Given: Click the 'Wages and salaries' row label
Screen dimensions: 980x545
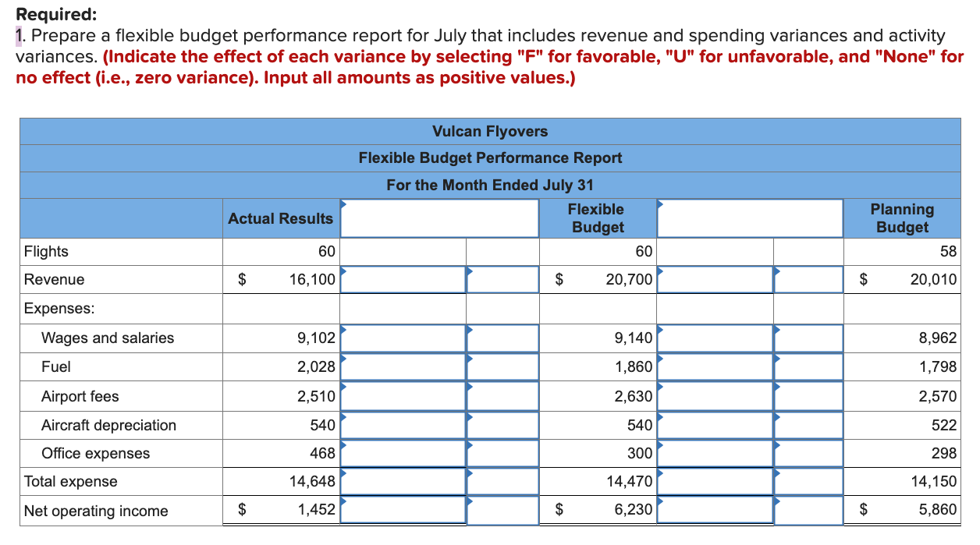Looking at the screenshot, I should coord(108,338).
